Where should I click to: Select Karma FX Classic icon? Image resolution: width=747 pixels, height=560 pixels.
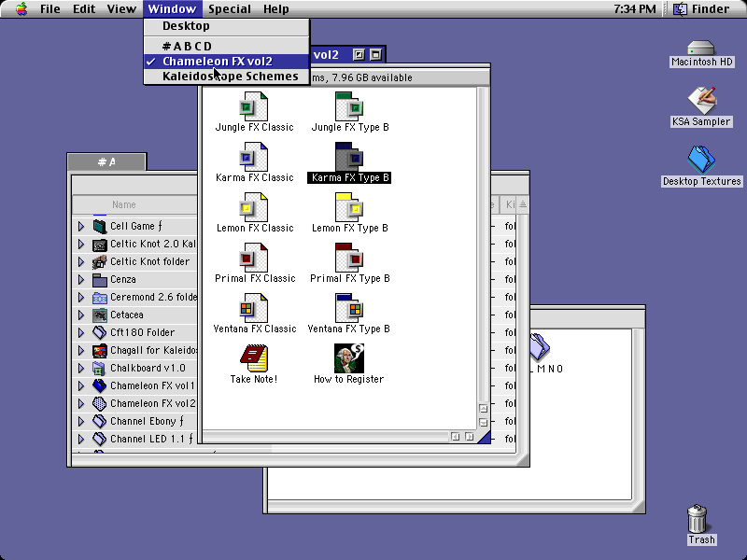pyautogui.click(x=253, y=157)
